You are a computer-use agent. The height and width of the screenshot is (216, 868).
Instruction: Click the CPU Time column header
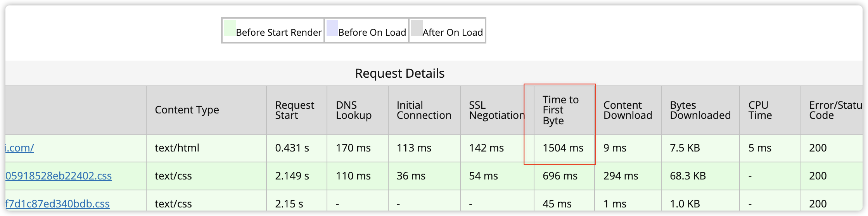[x=760, y=110]
